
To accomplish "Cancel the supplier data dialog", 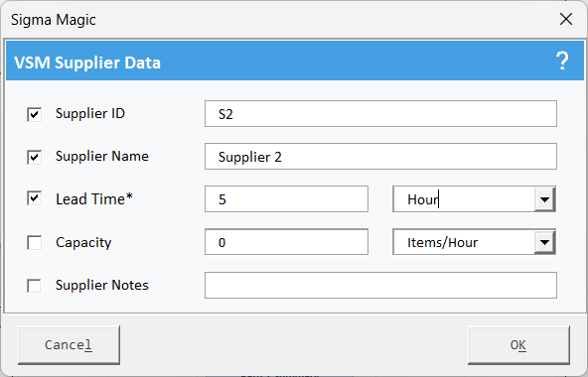I will point(69,345).
